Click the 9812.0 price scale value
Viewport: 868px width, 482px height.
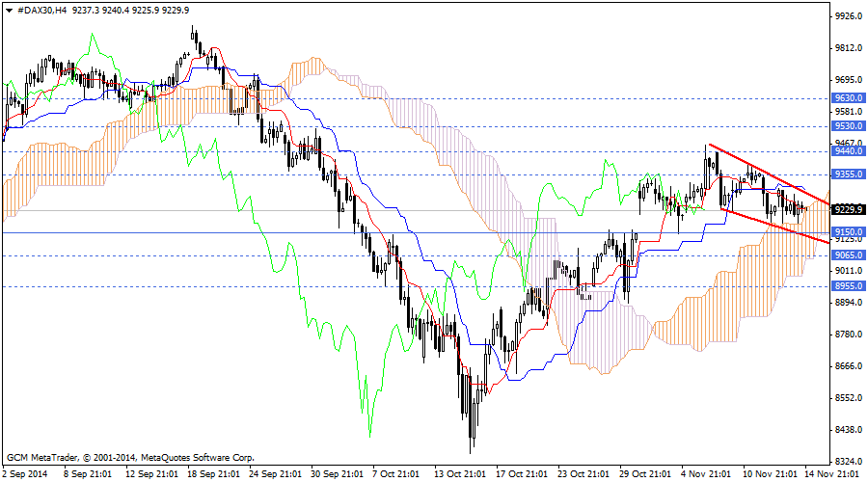849,48
